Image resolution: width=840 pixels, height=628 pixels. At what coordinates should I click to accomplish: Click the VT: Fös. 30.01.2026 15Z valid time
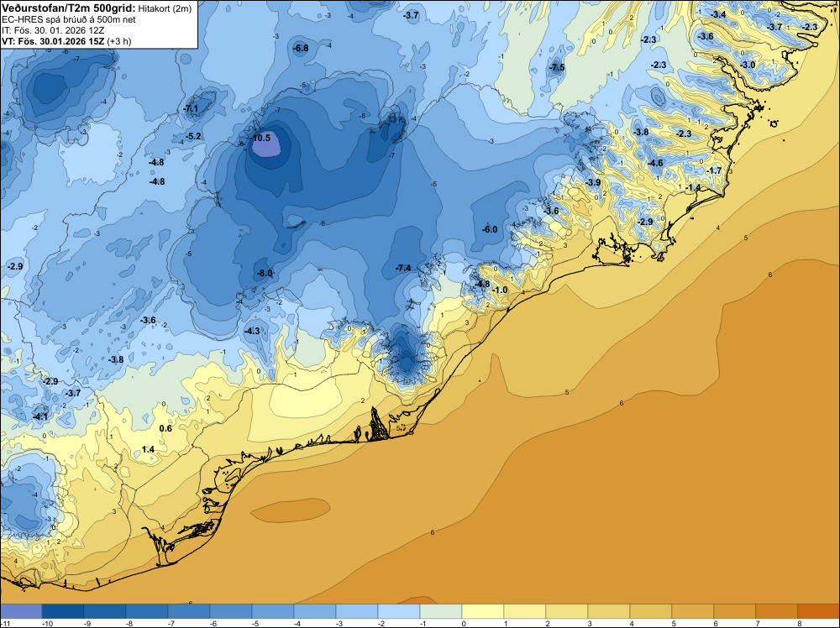[x=66, y=41]
